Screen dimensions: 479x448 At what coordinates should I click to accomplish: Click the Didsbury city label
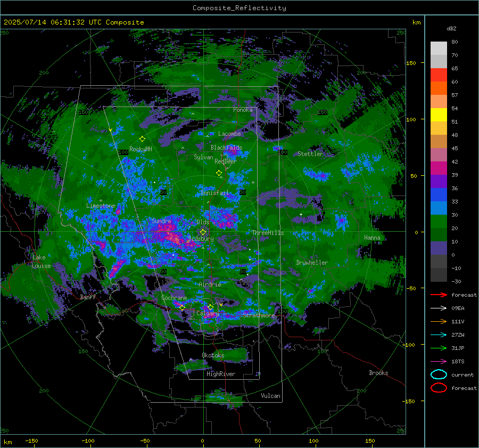(x=201, y=239)
